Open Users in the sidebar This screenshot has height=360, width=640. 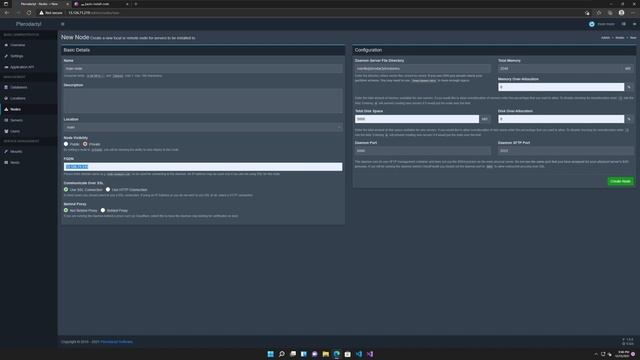point(15,131)
